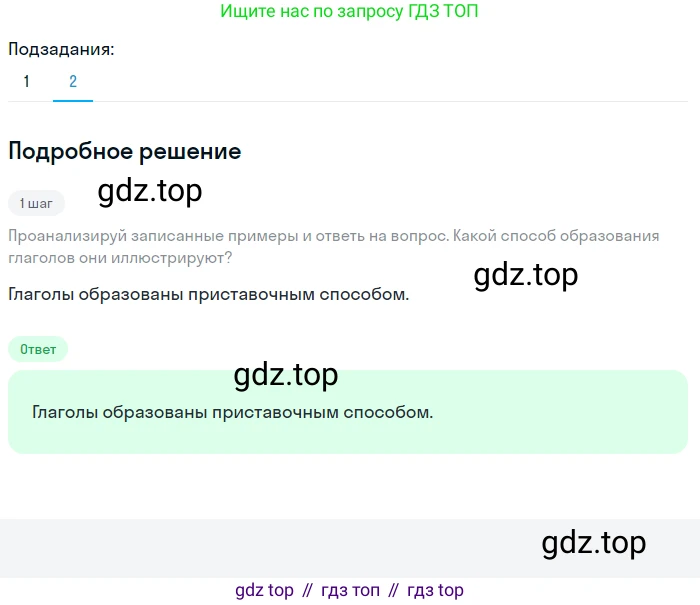The height and width of the screenshot is (605, 700).
Task: Click the gray question text starting 'Проанализируй'
Action: (333, 246)
